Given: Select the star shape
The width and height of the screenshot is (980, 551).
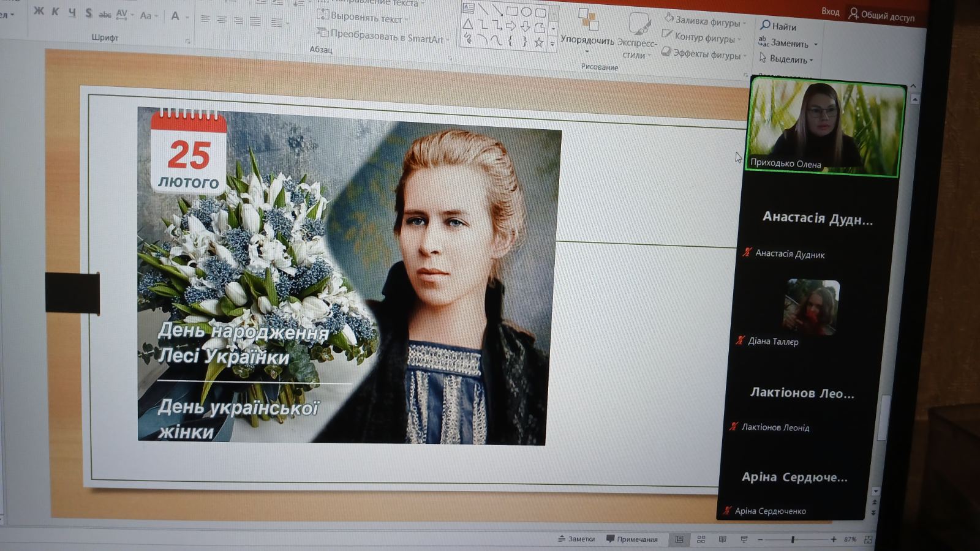Looking at the screenshot, I should (538, 42).
